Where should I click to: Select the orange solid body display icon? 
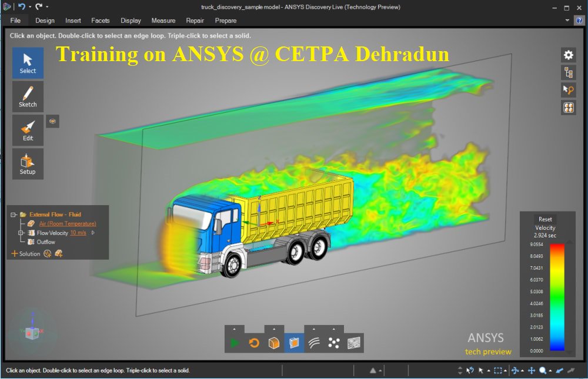point(274,343)
